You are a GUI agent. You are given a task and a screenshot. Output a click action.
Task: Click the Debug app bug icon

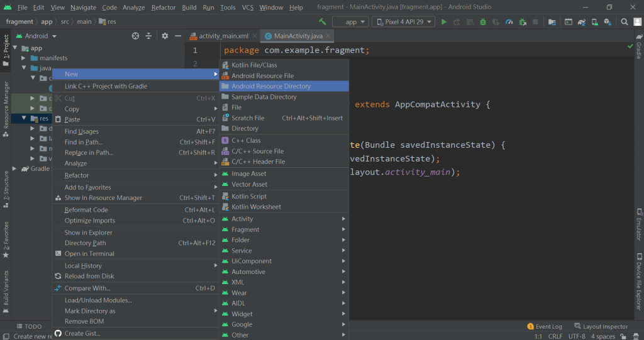[x=483, y=22]
